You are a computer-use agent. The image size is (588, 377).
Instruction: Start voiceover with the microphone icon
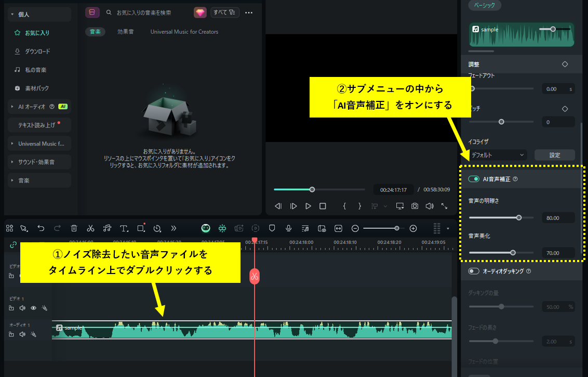point(289,228)
